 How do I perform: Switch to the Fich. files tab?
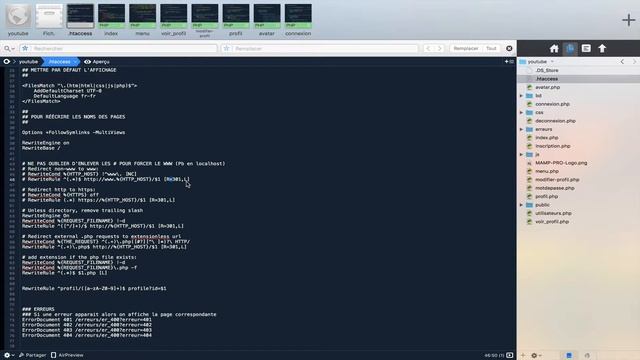click(49, 20)
